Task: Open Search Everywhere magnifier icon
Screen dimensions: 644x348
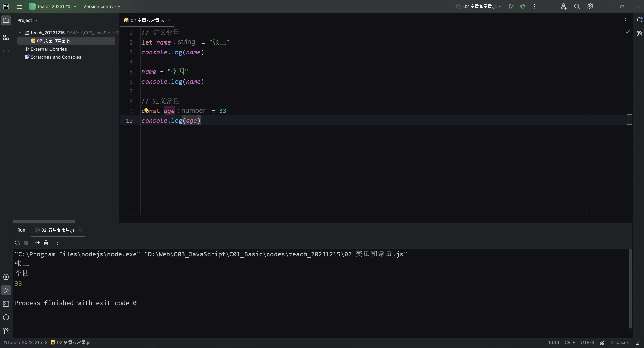Action: pos(576,6)
